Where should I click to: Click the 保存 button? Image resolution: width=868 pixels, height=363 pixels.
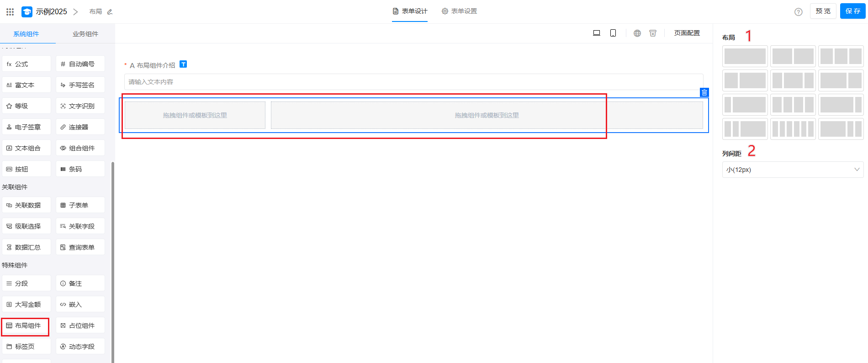852,11
